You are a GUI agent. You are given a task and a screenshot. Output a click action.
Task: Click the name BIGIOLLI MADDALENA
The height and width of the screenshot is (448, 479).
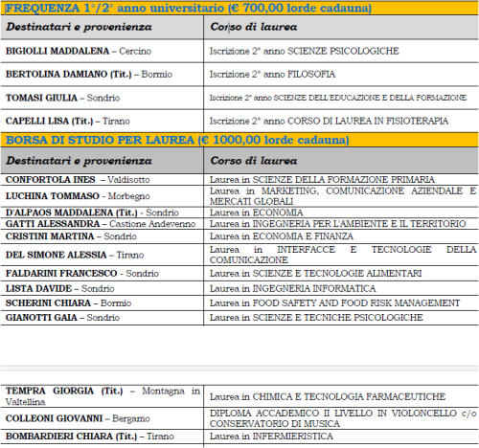(57, 51)
